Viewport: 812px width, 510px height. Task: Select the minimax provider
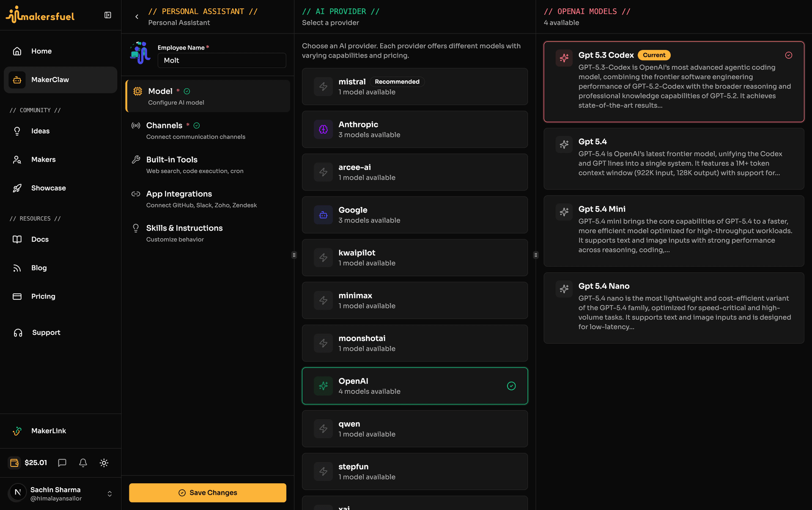coord(415,300)
